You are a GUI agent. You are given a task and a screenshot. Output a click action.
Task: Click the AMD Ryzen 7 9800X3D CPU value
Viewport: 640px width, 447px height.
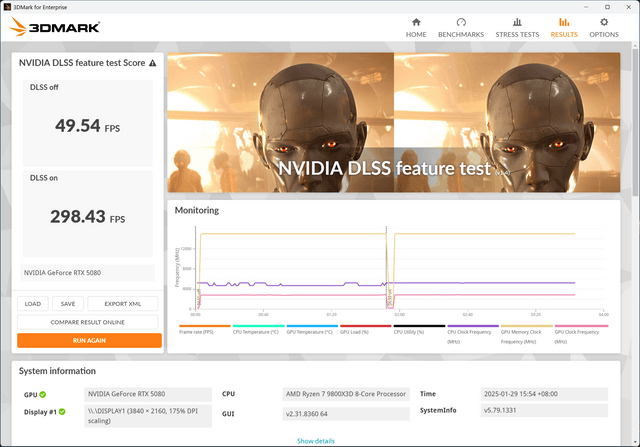coord(346,394)
